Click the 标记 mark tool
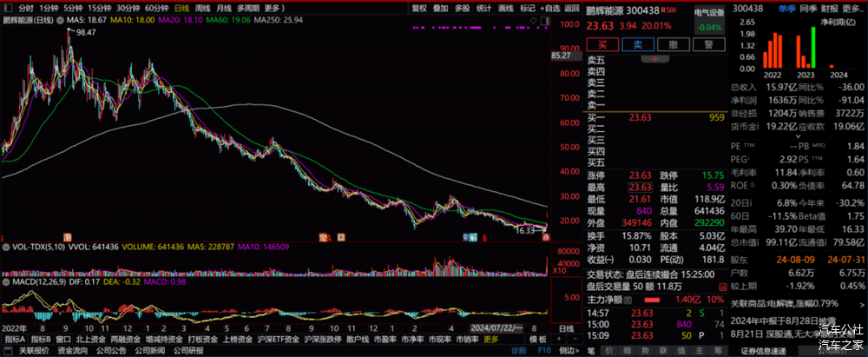Image resolution: width=868 pixels, height=357 pixels. point(528,9)
